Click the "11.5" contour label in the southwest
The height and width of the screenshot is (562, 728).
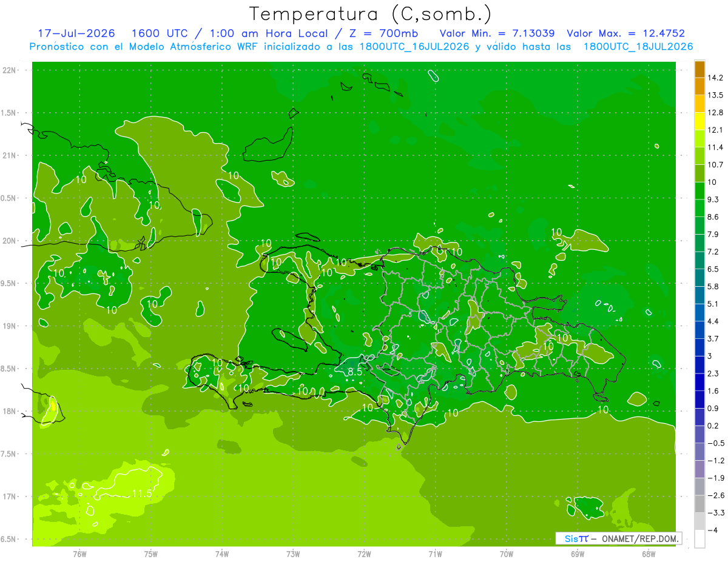[x=141, y=493]
